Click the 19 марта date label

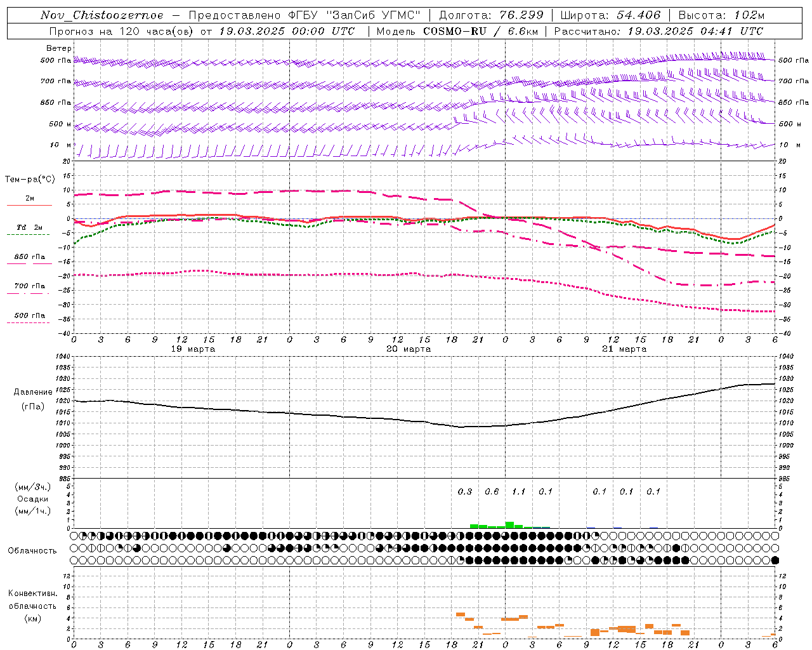pos(193,349)
